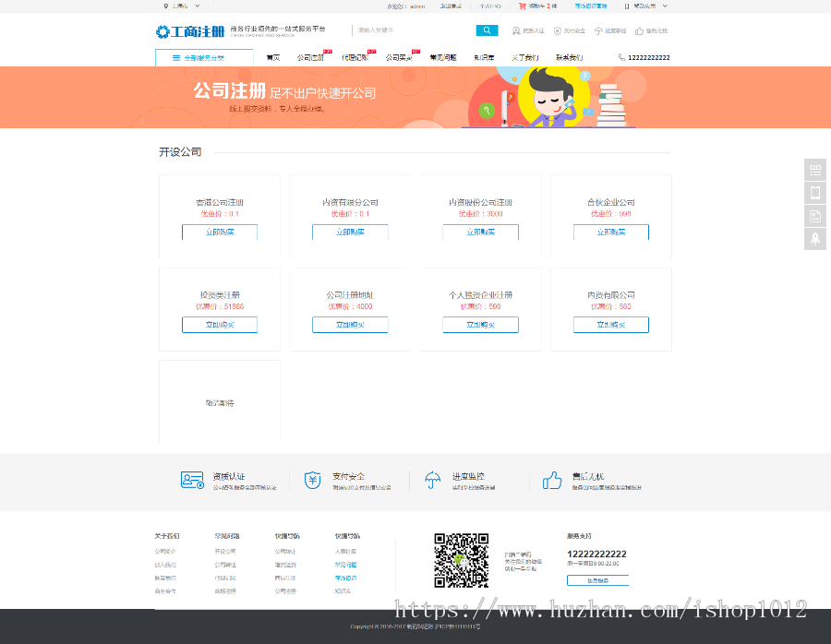Click the large 进度监控 umbrella icon
Image resolution: width=831 pixels, height=644 pixels.
(x=432, y=480)
